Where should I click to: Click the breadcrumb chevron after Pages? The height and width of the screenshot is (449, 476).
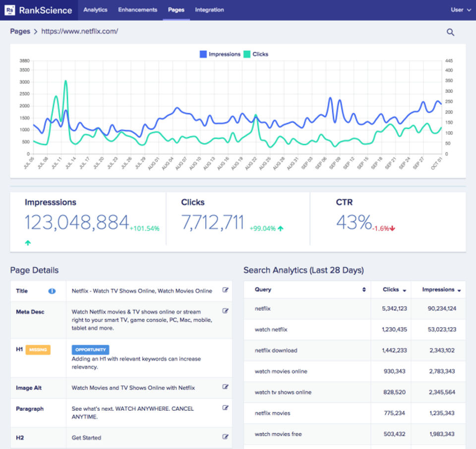36,32
